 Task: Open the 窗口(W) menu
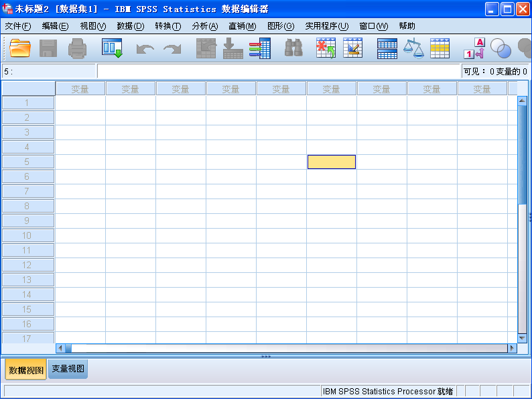click(x=373, y=26)
